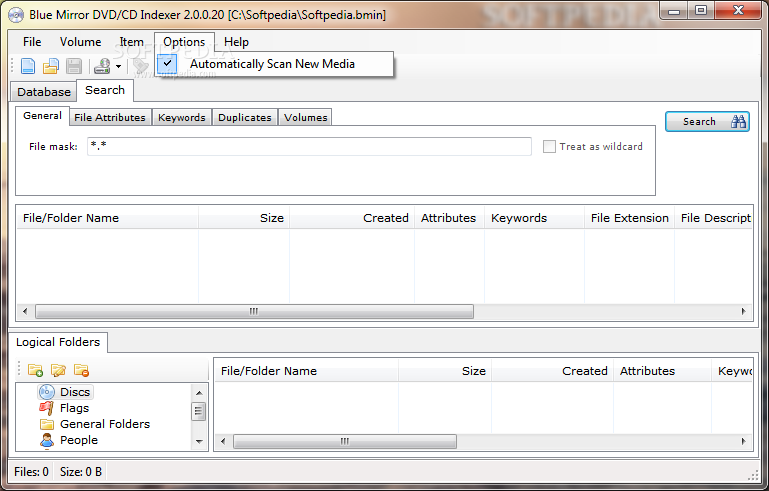Viewport: 769px width, 491px height.
Task: Delete the logical folder with the red-minus folder icon
Action: tap(81, 370)
